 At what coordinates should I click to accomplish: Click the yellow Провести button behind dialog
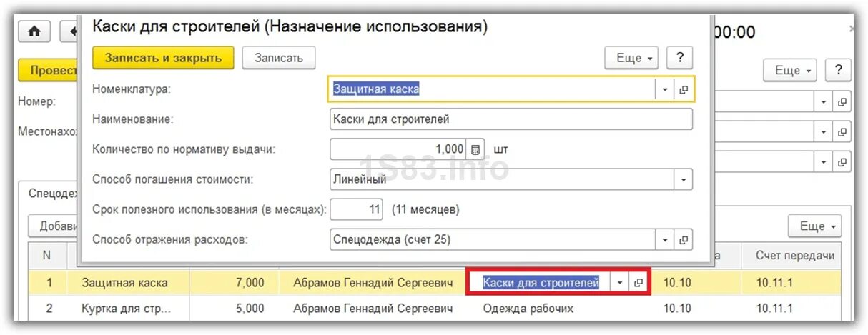[x=49, y=71]
